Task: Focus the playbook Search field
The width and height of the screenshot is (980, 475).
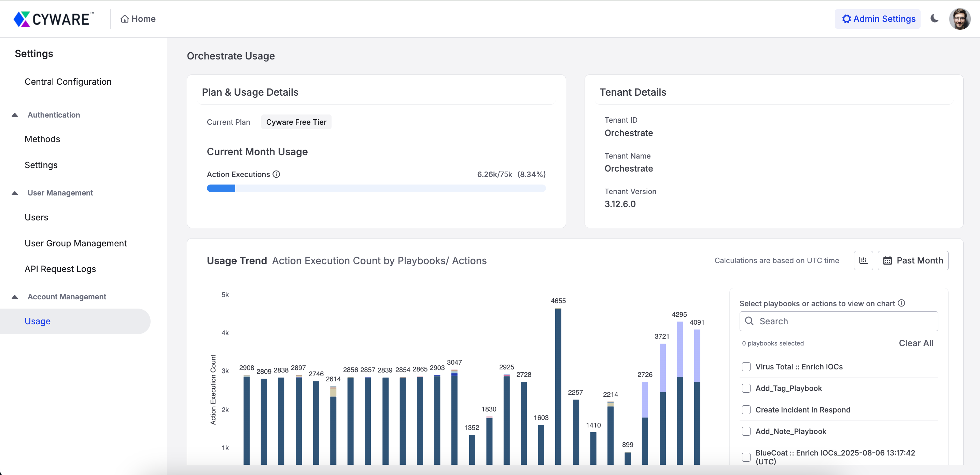Action: tap(839, 321)
